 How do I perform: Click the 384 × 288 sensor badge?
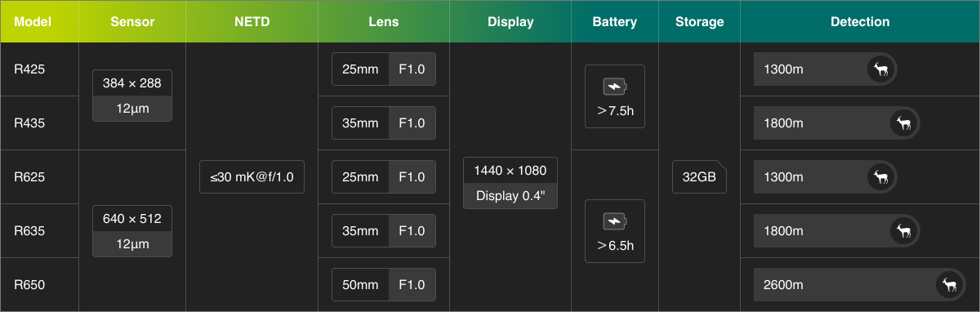pyautogui.click(x=132, y=96)
